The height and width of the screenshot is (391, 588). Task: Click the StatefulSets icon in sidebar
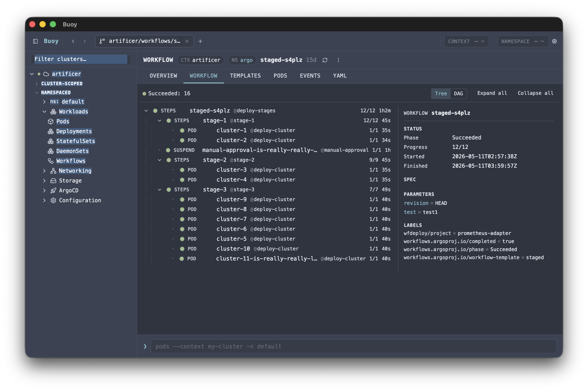point(51,141)
